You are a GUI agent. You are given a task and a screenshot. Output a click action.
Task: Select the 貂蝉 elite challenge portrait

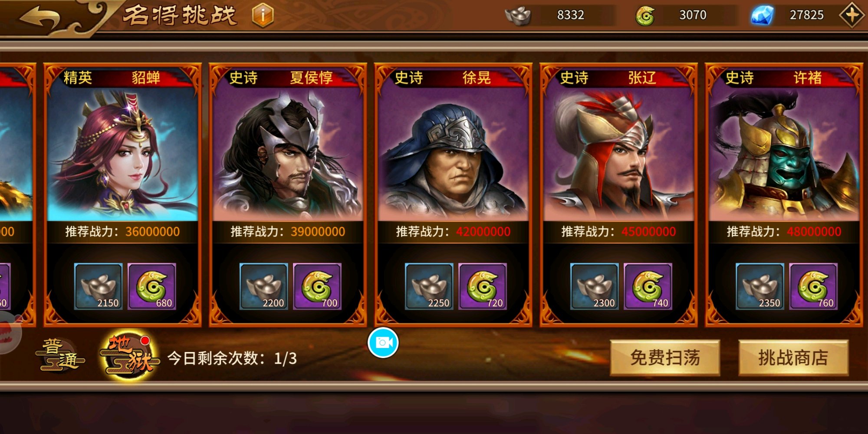(122, 154)
